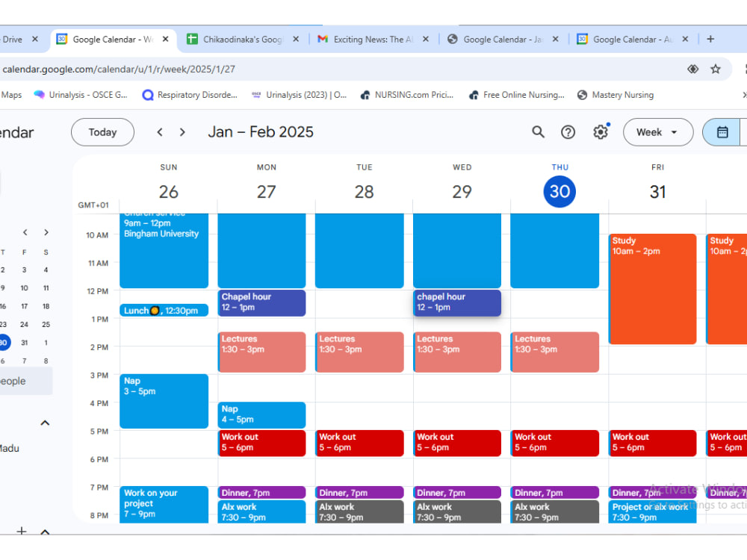
Task: Switch to Google Calendar - Au tab
Action: point(633,39)
